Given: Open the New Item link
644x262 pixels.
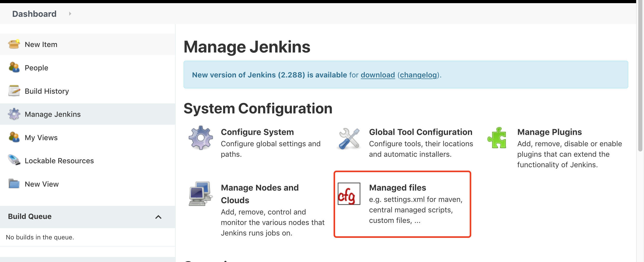Looking at the screenshot, I should click(41, 44).
